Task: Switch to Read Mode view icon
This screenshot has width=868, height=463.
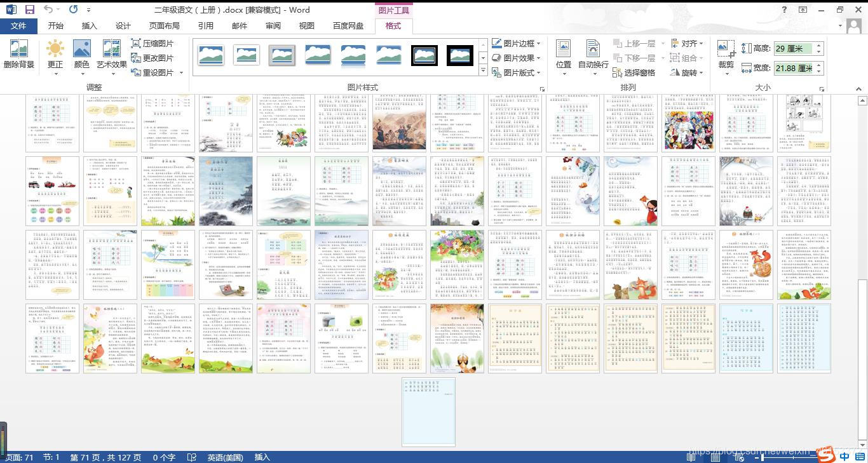Action: coord(692,457)
